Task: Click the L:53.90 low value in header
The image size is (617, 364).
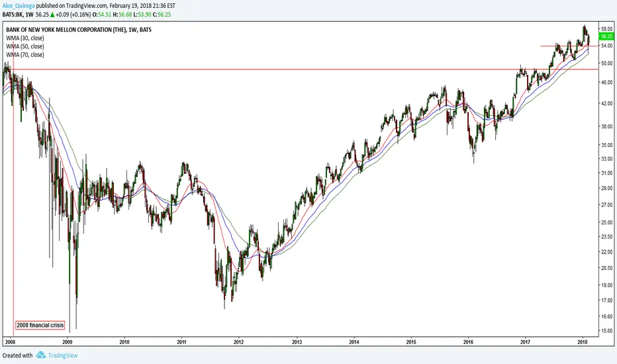Action: (x=142, y=15)
